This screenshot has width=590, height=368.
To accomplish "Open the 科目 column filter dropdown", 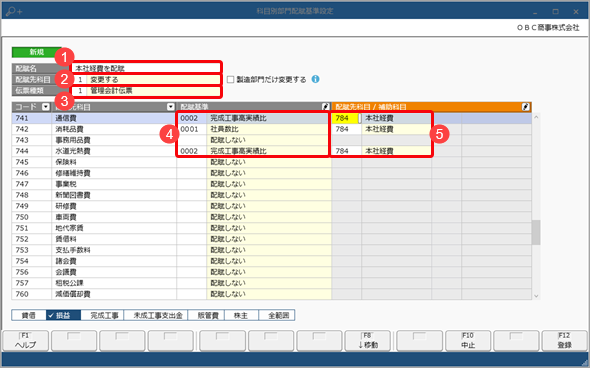I will [171, 107].
